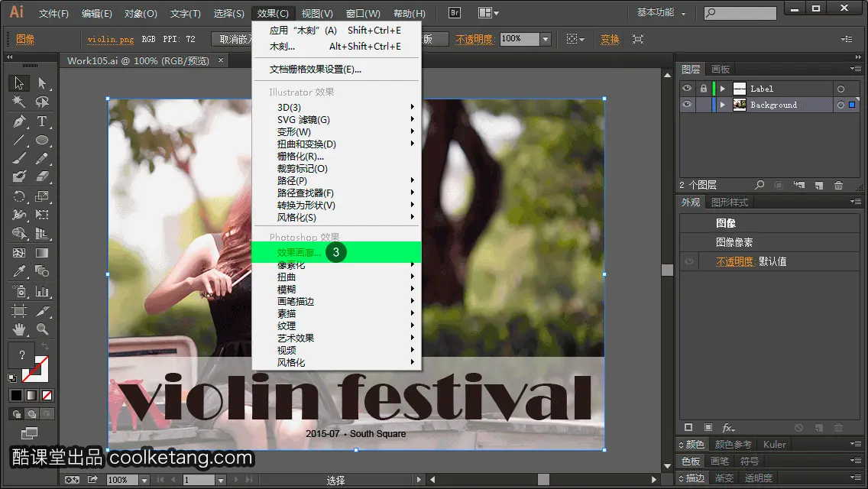The image size is (868, 489).
Task: Set color mode to solid Color
Action: pyautogui.click(x=16, y=396)
